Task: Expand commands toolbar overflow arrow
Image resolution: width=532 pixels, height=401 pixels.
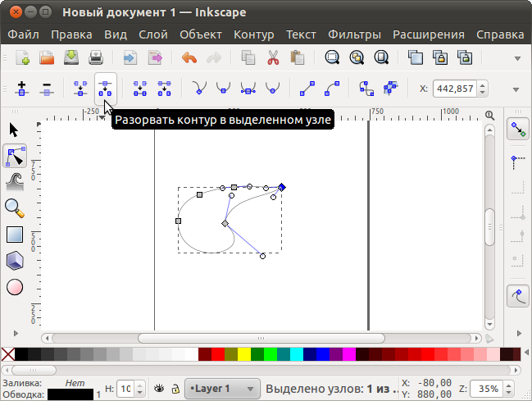Action: (517, 58)
